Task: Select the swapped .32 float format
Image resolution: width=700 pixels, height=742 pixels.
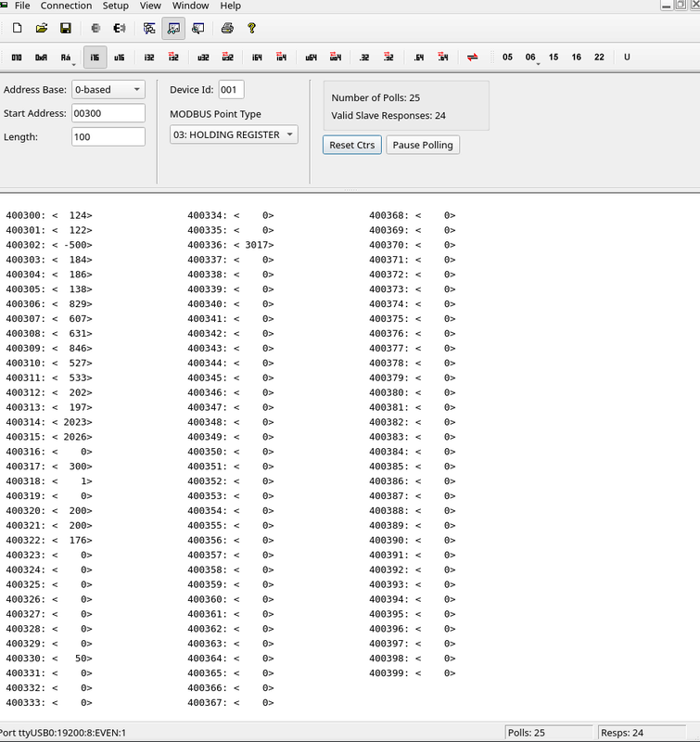Action: click(388, 58)
